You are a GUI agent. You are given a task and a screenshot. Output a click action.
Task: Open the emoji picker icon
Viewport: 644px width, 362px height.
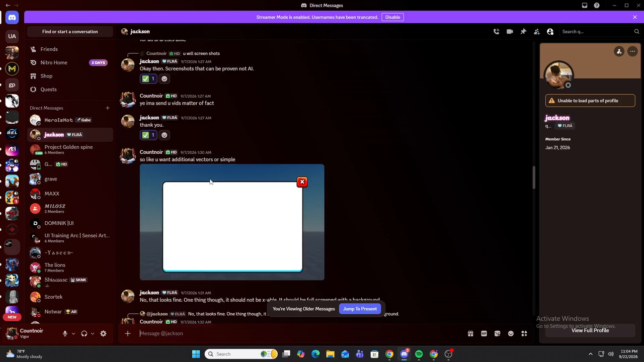coord(511,333)
